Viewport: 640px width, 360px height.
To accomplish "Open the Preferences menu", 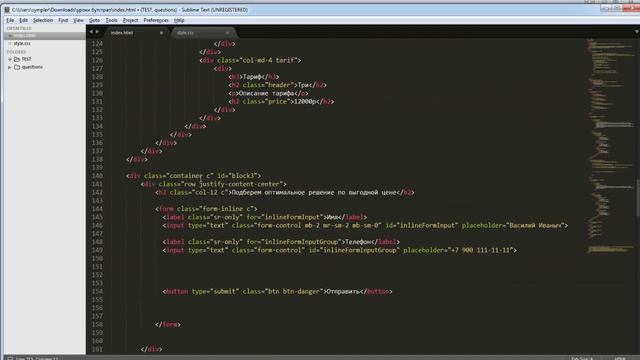I will [156, 20].
